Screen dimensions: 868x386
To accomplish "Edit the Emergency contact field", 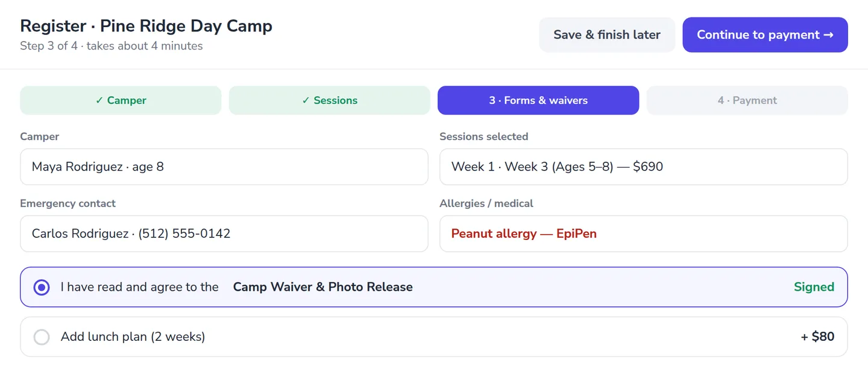I will (x=224, y=233).
